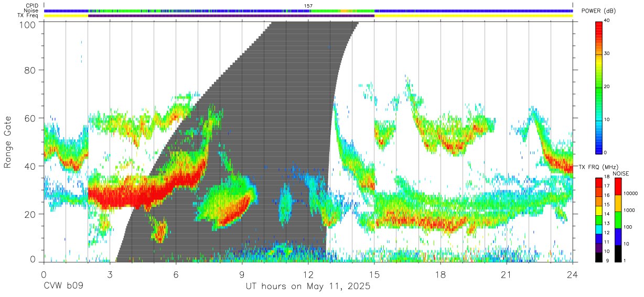The image size is (644, 297).
Task: Click the 'CPID' label
Action: tap(32, 6)
